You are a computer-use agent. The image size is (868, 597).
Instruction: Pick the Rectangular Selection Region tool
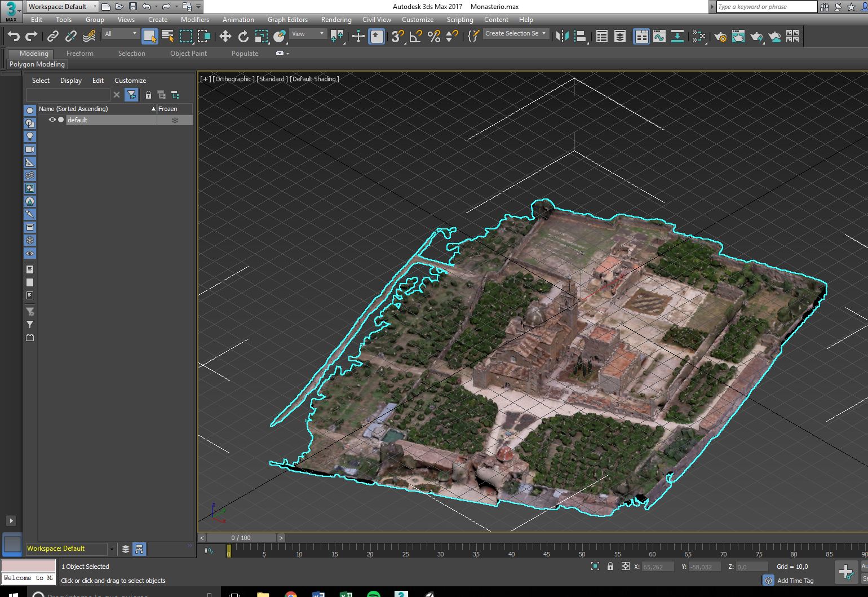click(186, 37)
